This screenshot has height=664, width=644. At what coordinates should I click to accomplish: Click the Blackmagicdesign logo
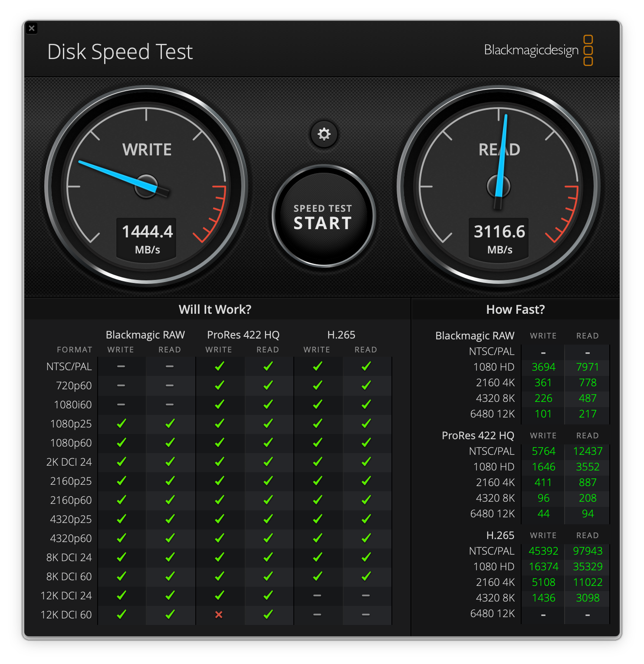tap(539, 50)
